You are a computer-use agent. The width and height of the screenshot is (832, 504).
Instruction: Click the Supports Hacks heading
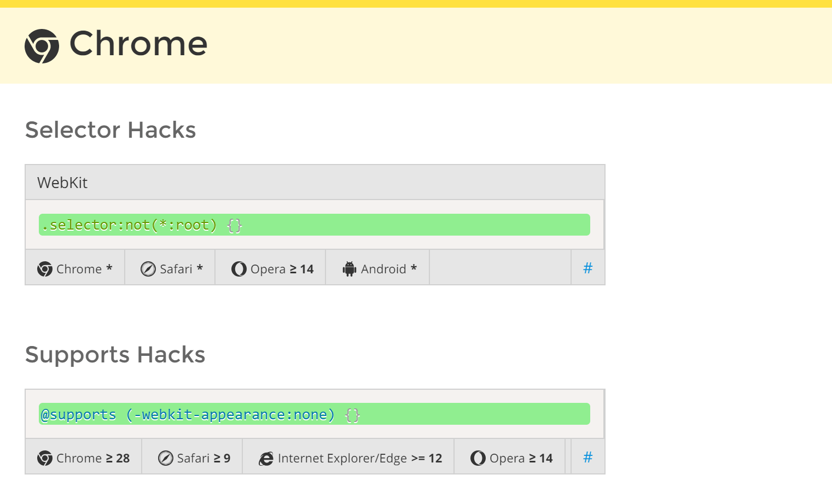tap(115, 355)
